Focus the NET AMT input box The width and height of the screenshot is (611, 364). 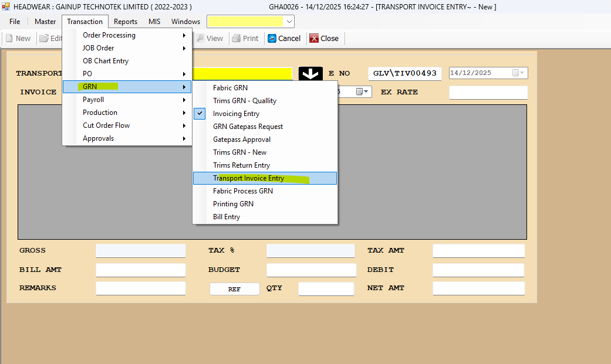[478, 288]
